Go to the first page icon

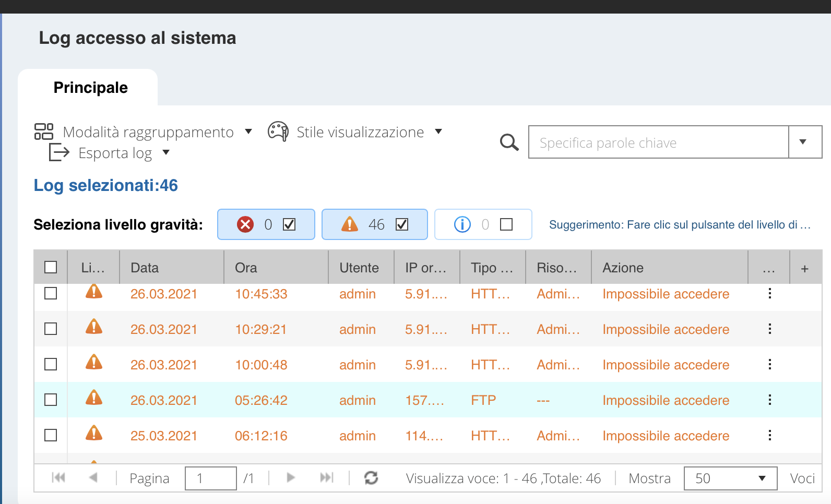pos(58,478)
